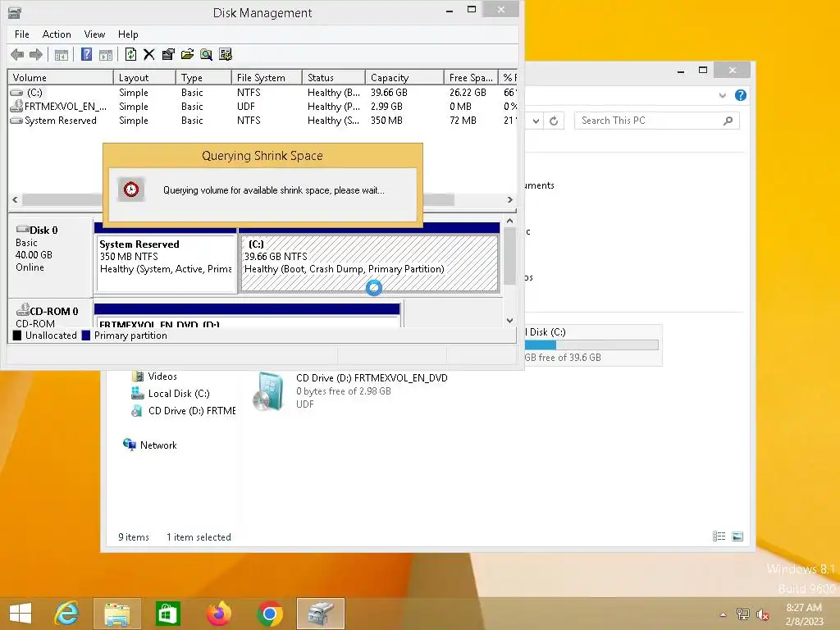Click the disk pane scroll down arrow
This screenshot has height=630, width=840.
tap(510, 321)
